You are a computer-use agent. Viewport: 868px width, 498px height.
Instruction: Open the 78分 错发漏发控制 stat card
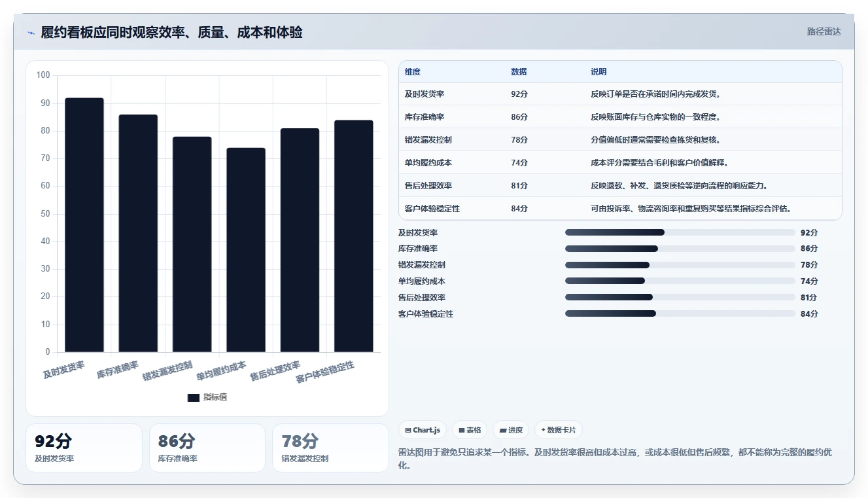(330, 448)
